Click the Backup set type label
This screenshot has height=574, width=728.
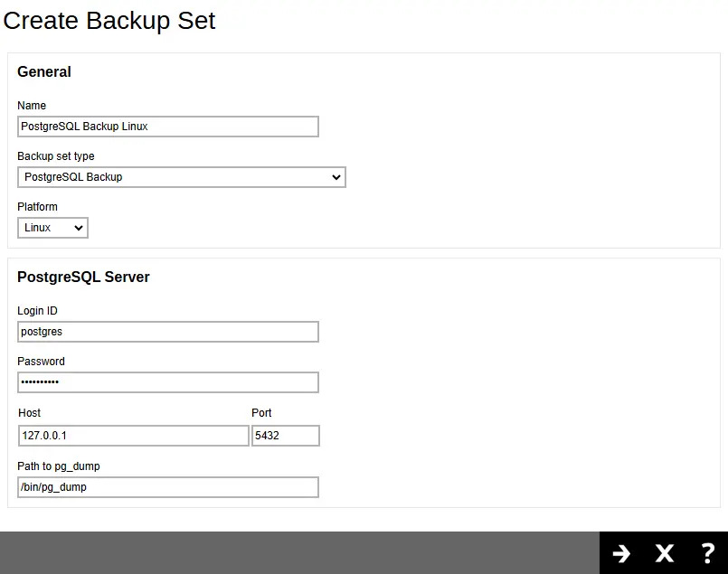click(x=56, y=156)
